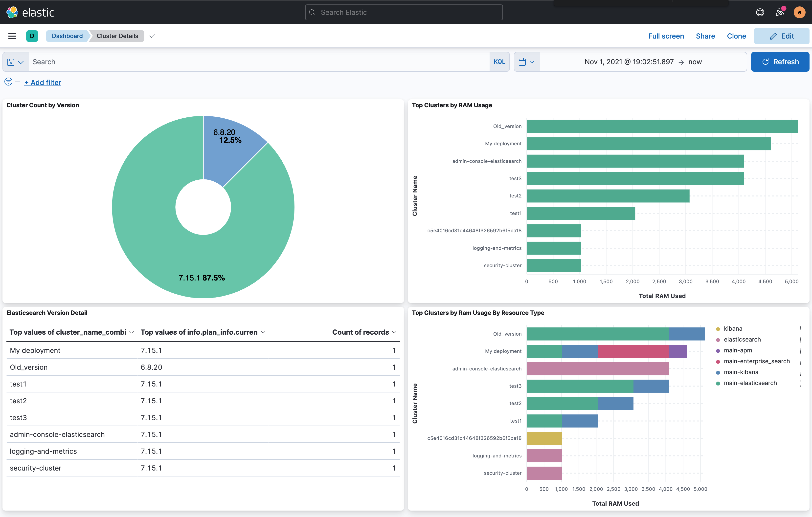812x517 pixels.
Task: Click the user avatar 'e'
Action: click(799, 12)
